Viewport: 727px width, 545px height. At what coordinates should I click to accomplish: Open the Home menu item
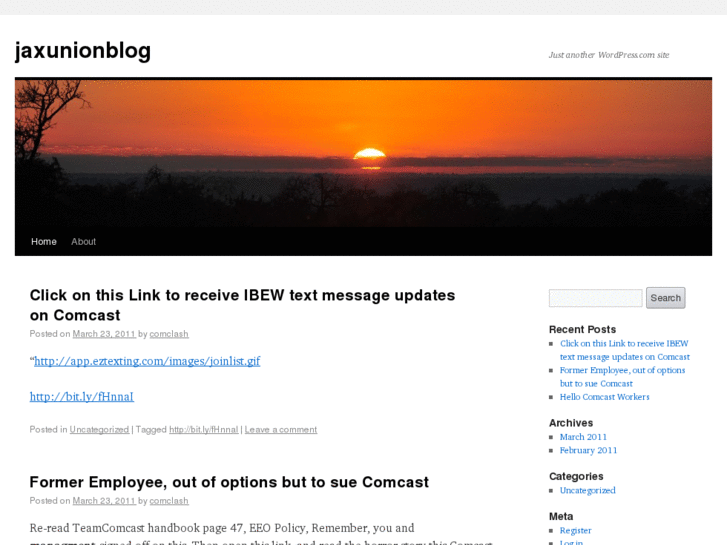pos(44,242)
